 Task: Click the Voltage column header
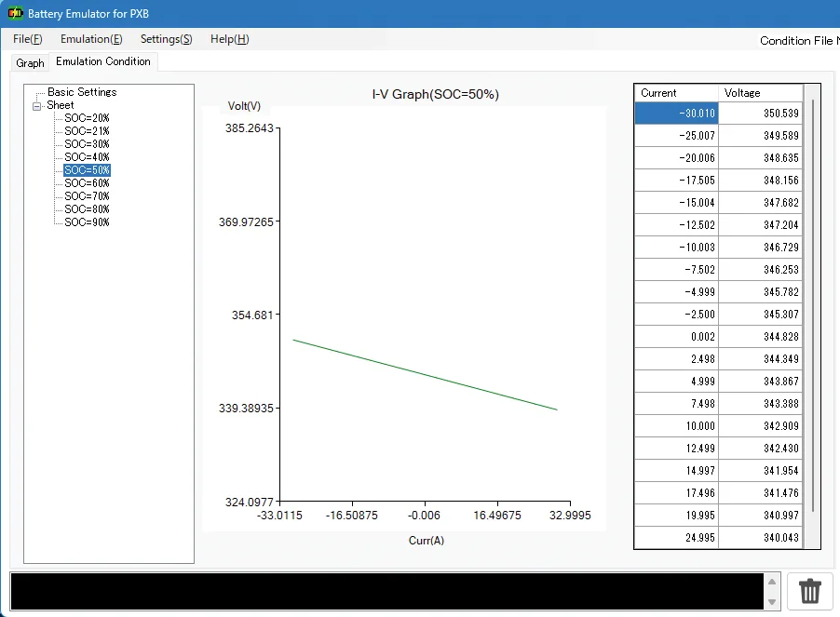pyautogui.click(x=760, y=92)
